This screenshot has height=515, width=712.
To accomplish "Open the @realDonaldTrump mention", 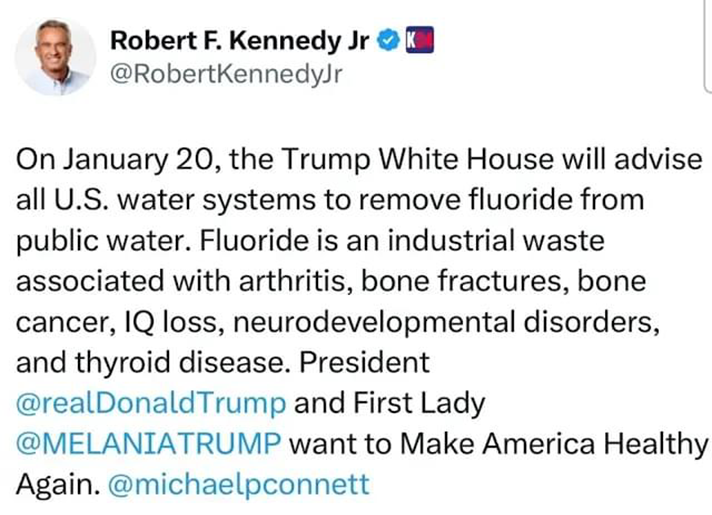I will pyautogui.click(x=153, y=403).
